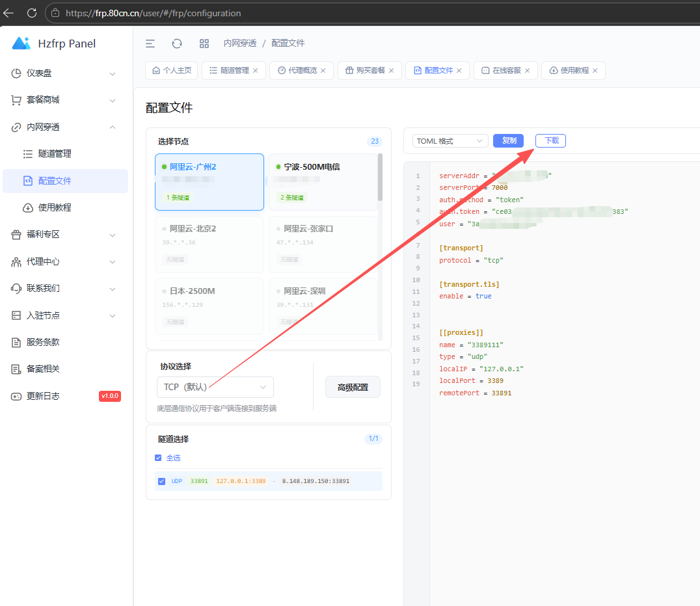The image size is (700, 606).
Task: Close the 在线客服 tab
Action: coord(527,70)
